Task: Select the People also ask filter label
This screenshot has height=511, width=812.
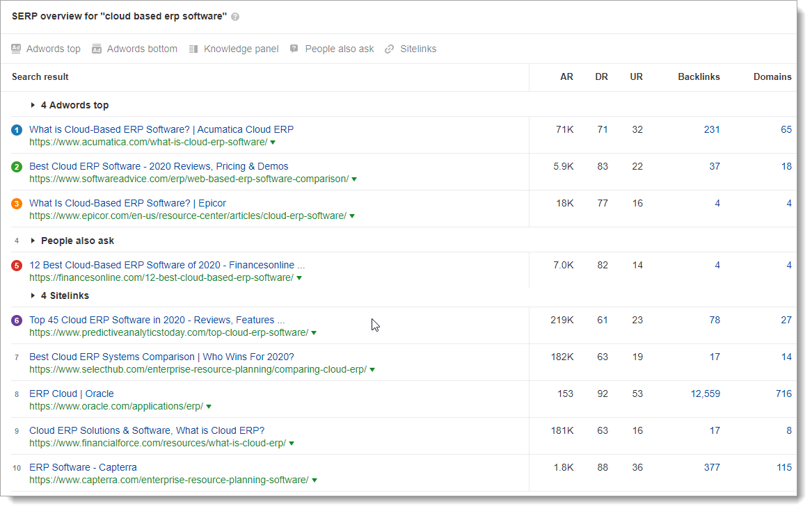Action: (x=339, y=49)
